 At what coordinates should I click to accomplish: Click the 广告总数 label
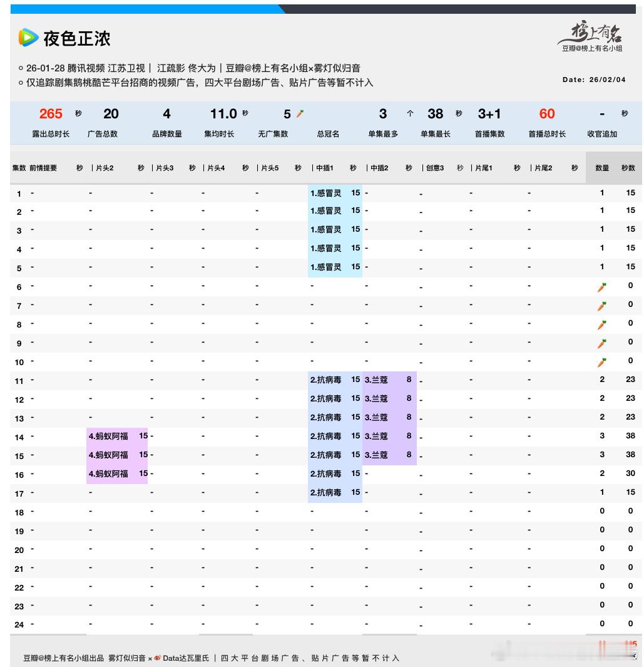pyautogui.click(x=103, y=134)
